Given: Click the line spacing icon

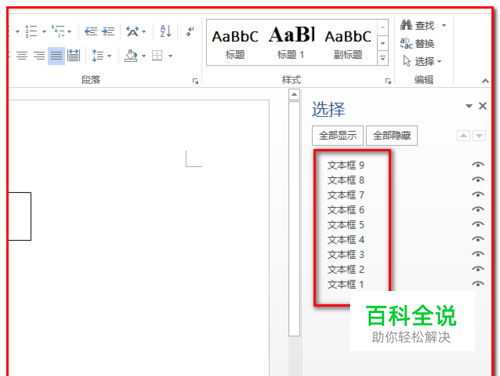Looking at the screenshot, I should click(x=97, y=56).
